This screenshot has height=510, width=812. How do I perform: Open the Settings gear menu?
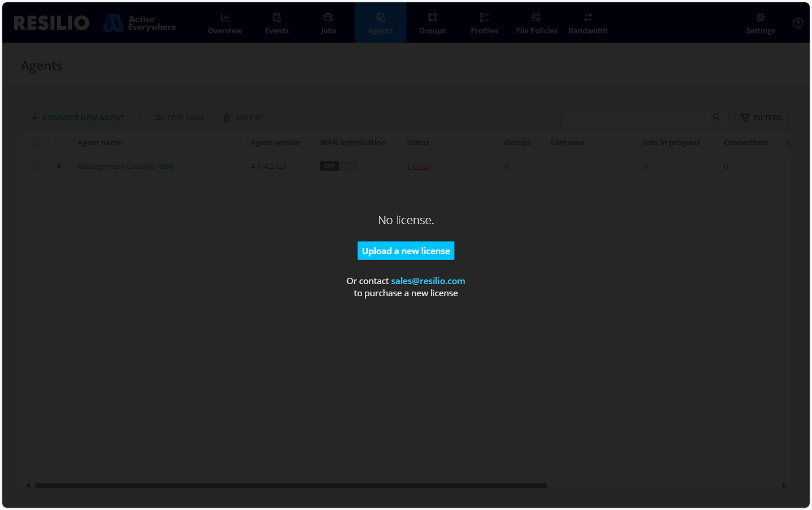click(x=760, y=24)
